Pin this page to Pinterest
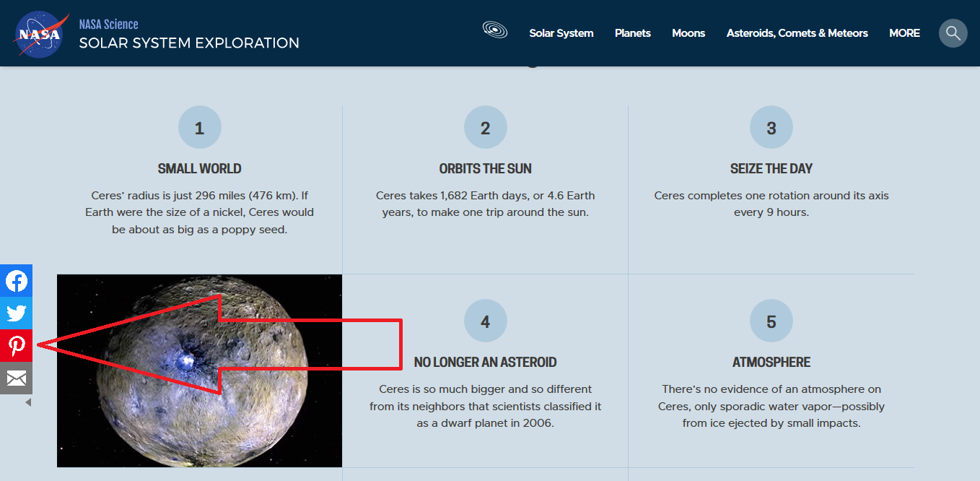This screenshot has height=481, width=980. click(x=16, y=345)
